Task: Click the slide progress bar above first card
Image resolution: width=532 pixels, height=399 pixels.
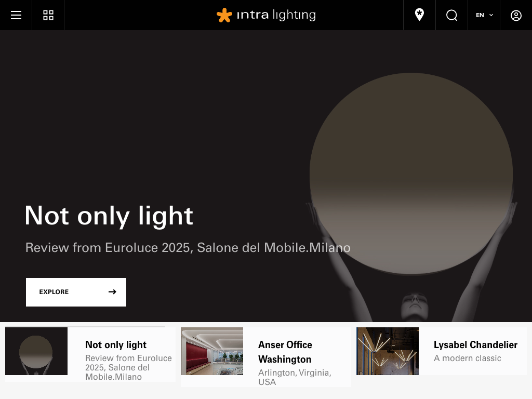Action: [85, 326]
